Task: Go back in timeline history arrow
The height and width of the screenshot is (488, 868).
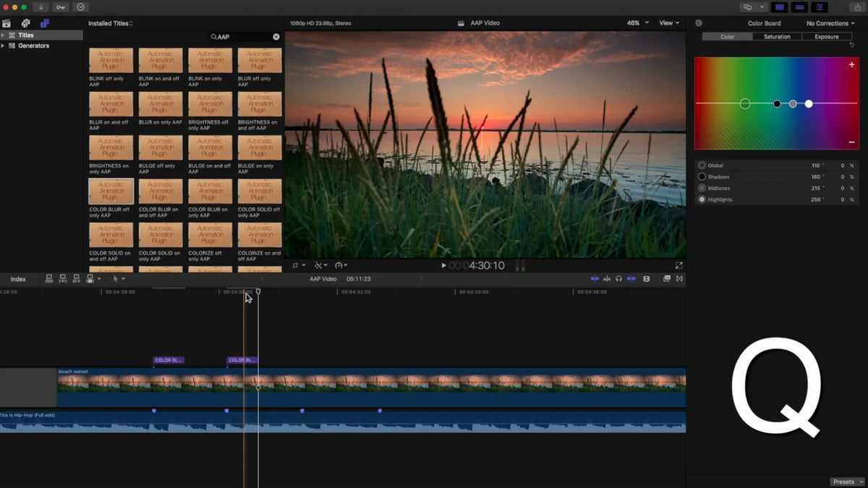Action: 262,279
